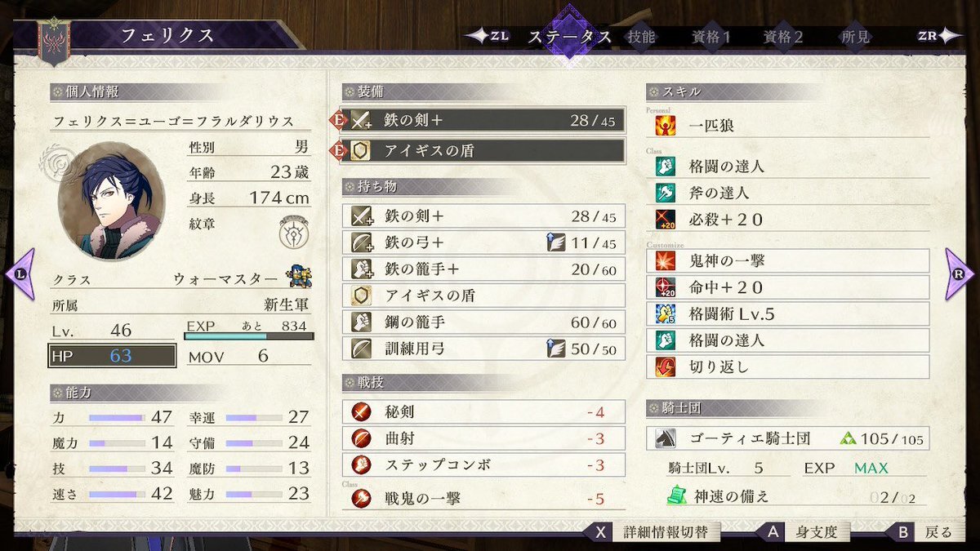Open the 資格1 tab
The height and width of the screenshot is (551, 980).
click(x=711, y=37)
